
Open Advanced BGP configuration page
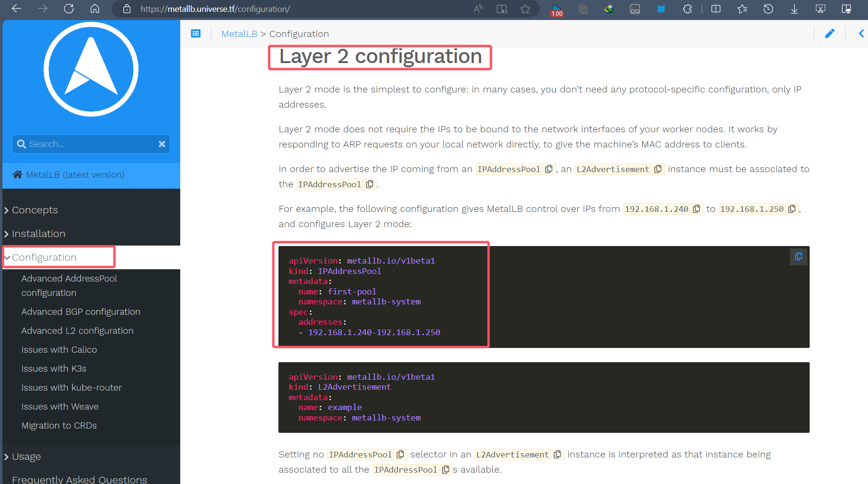[x=81, y=311]
